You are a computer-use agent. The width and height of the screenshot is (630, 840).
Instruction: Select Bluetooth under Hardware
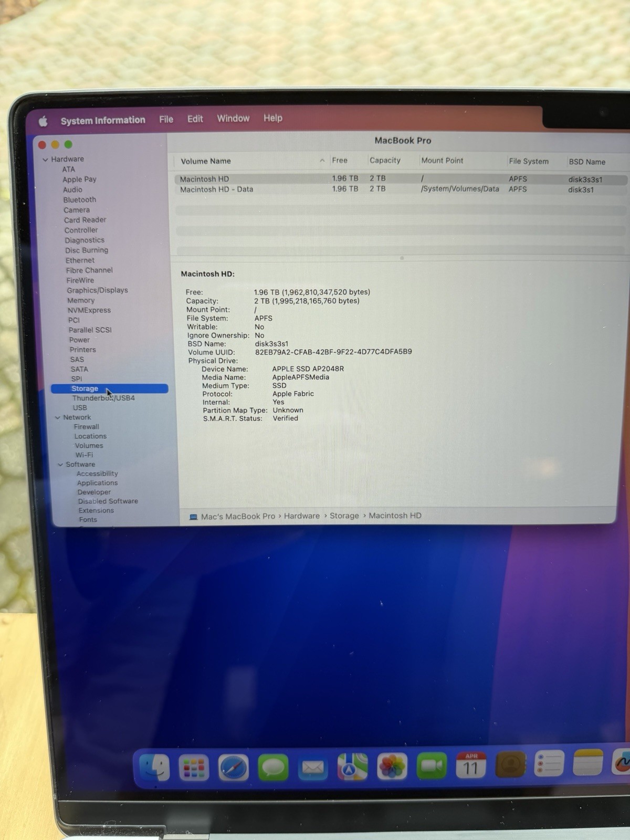[80, 199]
